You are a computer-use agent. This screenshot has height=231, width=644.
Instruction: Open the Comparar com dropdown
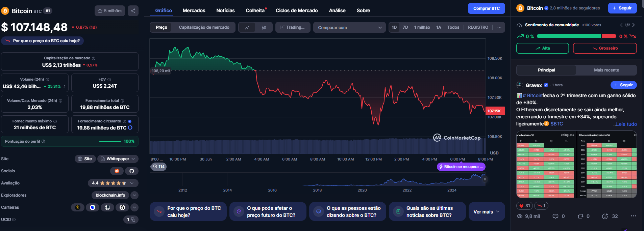point(350,28)
